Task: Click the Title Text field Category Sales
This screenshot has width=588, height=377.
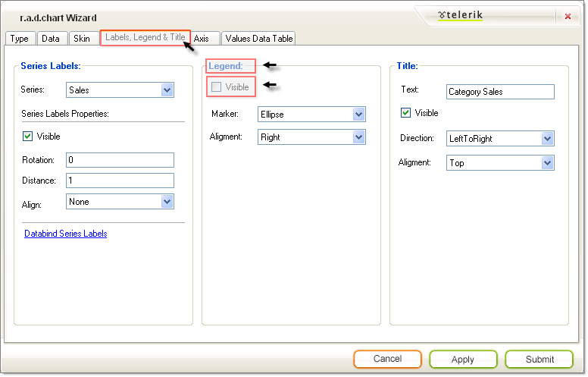Action: tap(500, 92)
